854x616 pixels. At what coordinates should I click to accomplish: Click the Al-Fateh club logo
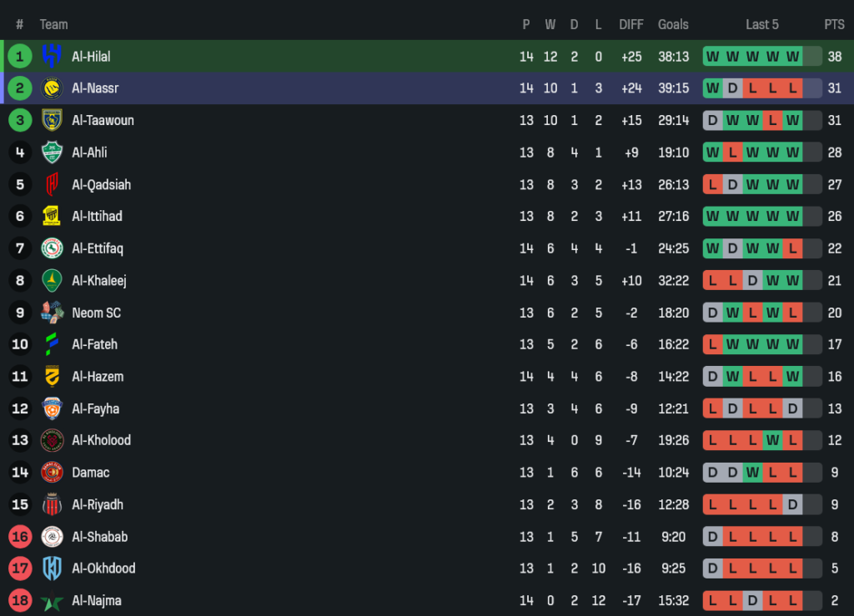pos(52,344)
